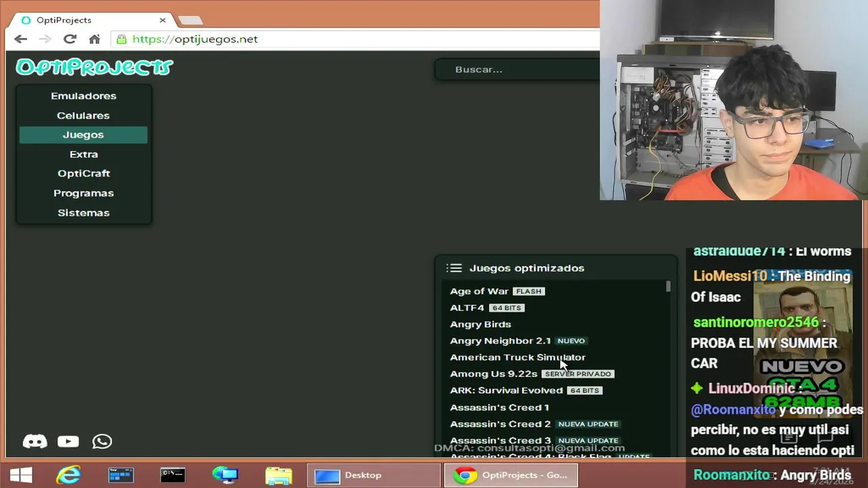Click the list icon beside Juegos optimizados
The image size is (868, 488).
(x=454, y=268)
